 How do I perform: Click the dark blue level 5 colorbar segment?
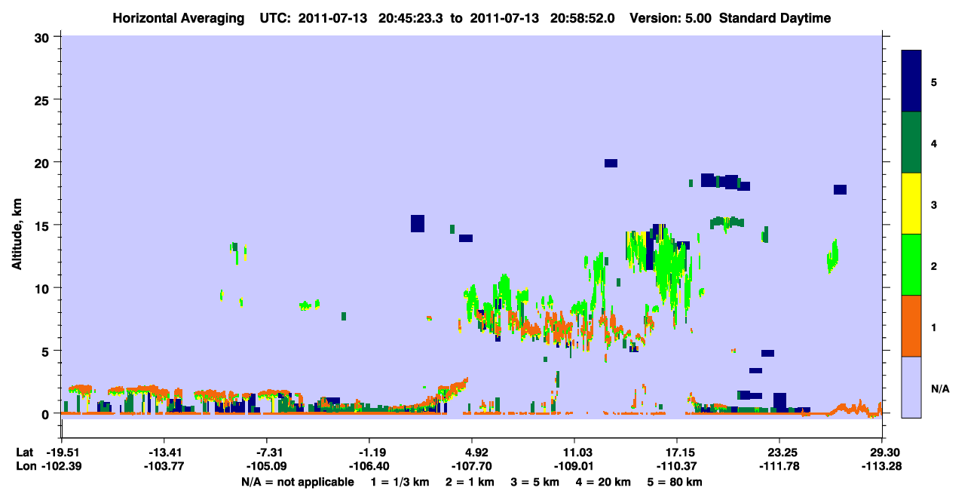(911, 81)
